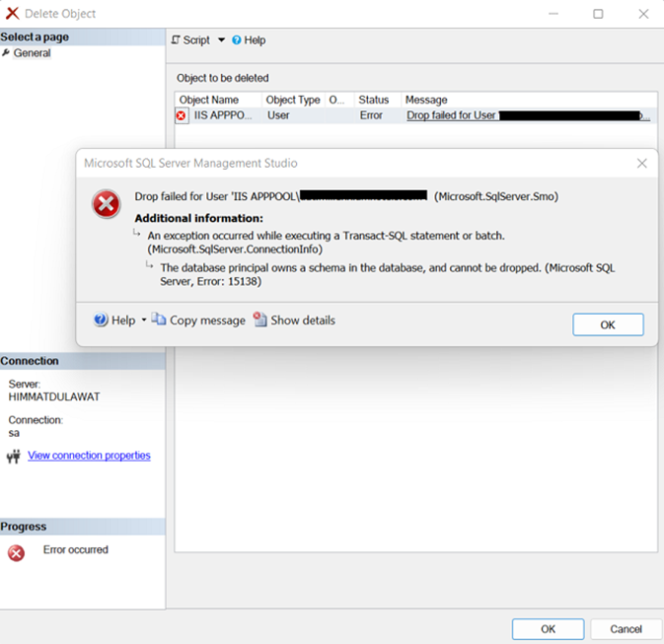Open the Help dropdown arrow in error dialog

[144, 320]
